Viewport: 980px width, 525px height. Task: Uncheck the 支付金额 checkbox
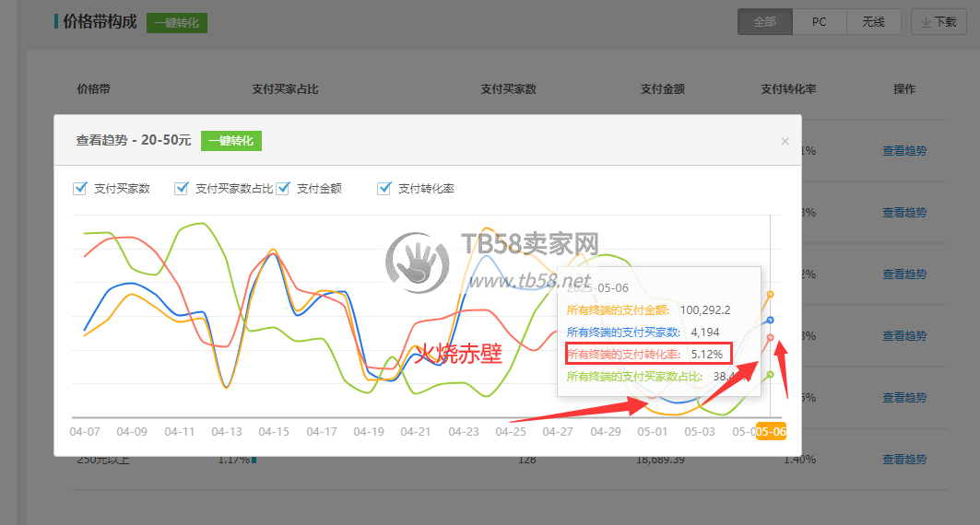click(x=283, y=189)
